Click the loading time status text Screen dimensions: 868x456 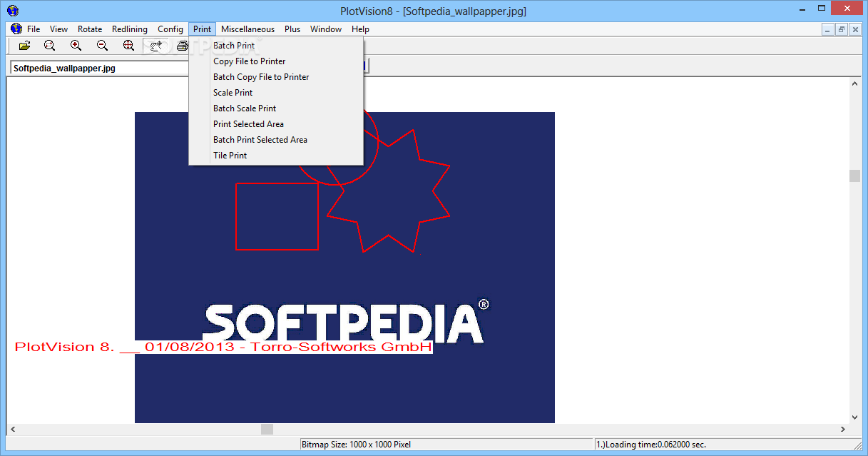[x=650, y=445]
